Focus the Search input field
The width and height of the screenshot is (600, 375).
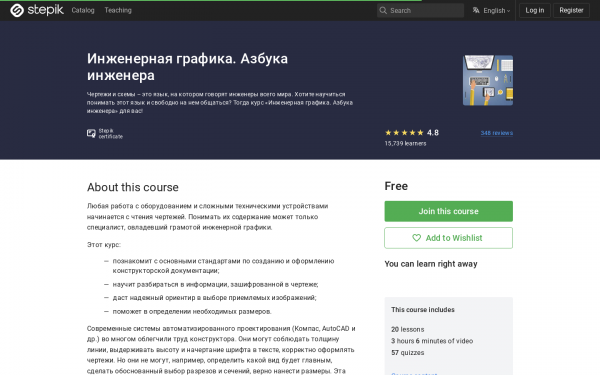420,10
